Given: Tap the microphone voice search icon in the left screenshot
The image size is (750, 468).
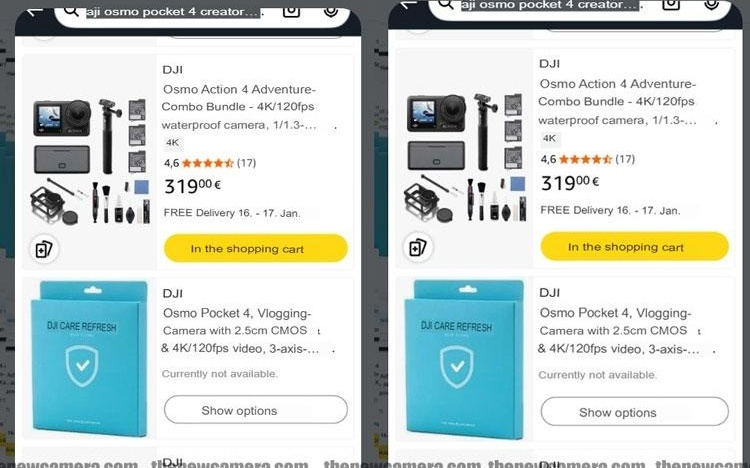Looking at the screenshot, I should 331,11.
